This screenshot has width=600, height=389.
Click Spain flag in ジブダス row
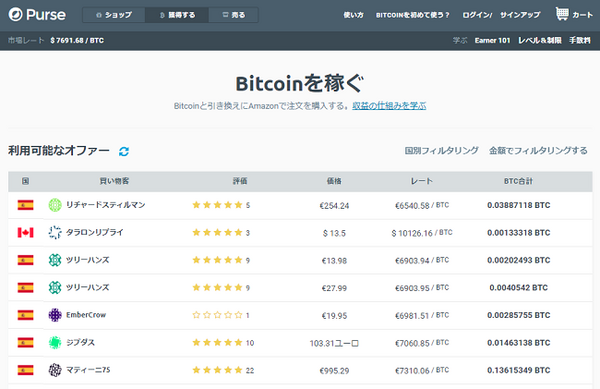click(25, 343)
